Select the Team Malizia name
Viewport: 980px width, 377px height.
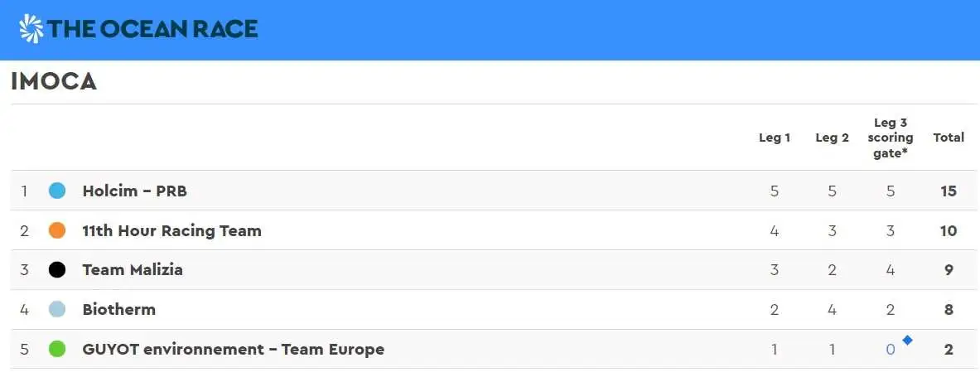133,270
